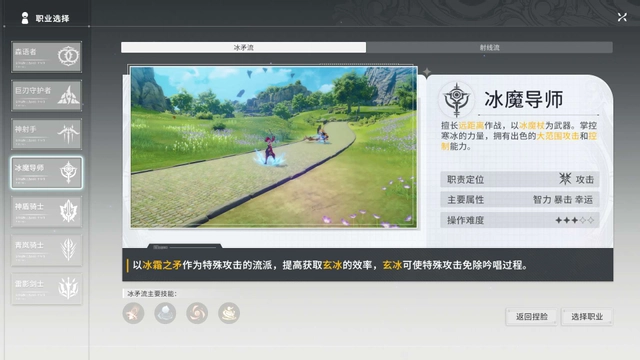Open the first 冰矛流 skill icon
The width and height of the screenshot is (640, 360).
pos(133,313)
